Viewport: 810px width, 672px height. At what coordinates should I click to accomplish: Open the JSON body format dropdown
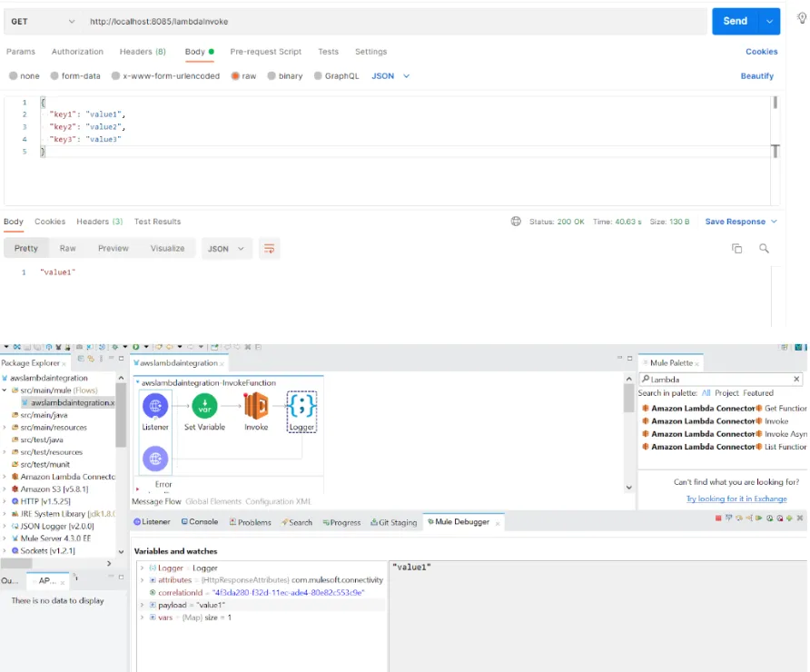[390, 76]
